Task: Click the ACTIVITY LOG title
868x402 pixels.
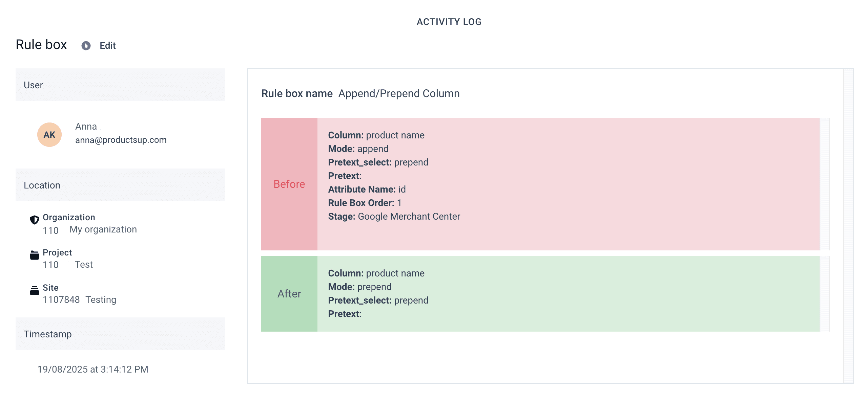Action: click(449, 22)
